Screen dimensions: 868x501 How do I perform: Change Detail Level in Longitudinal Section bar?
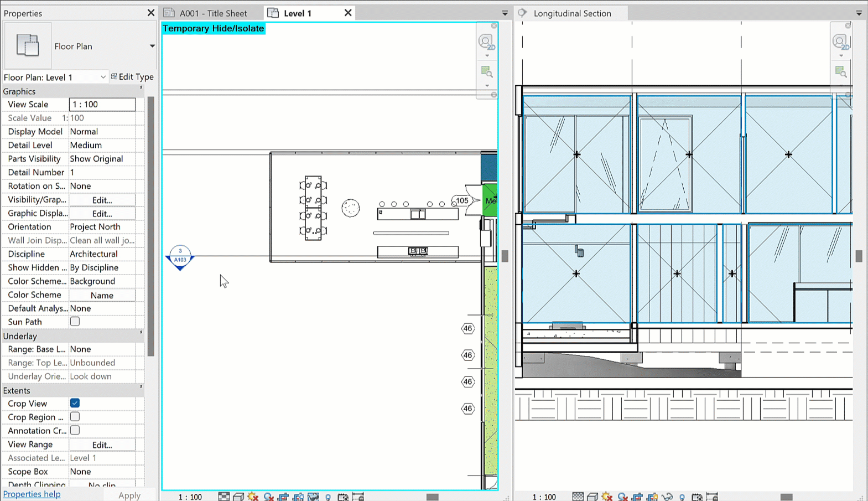pos(578,497)
